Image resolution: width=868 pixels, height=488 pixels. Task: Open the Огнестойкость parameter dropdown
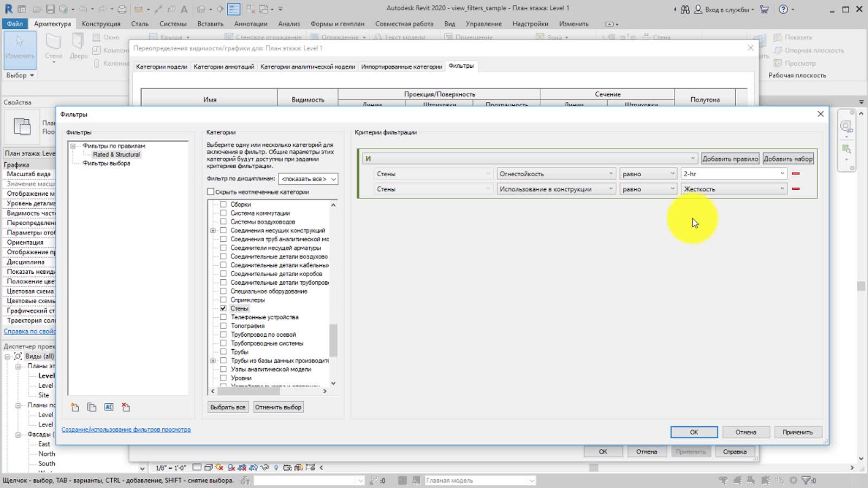click(556, 174)
